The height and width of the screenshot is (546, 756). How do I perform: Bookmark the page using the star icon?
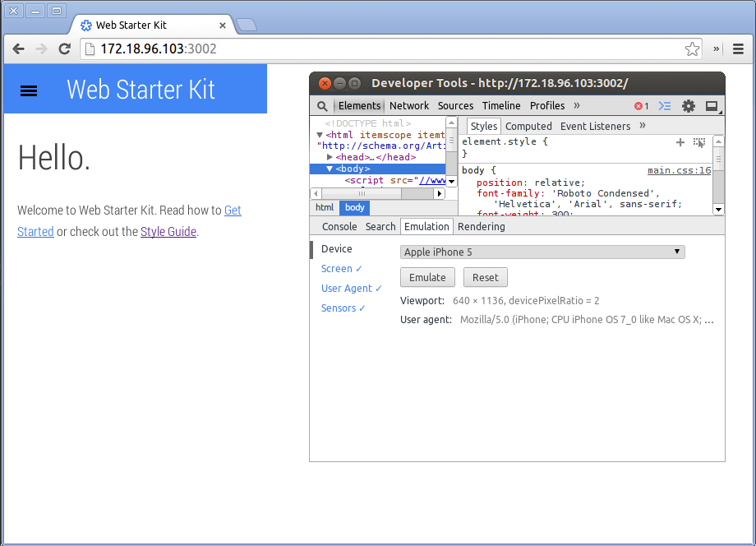(693, 49)
